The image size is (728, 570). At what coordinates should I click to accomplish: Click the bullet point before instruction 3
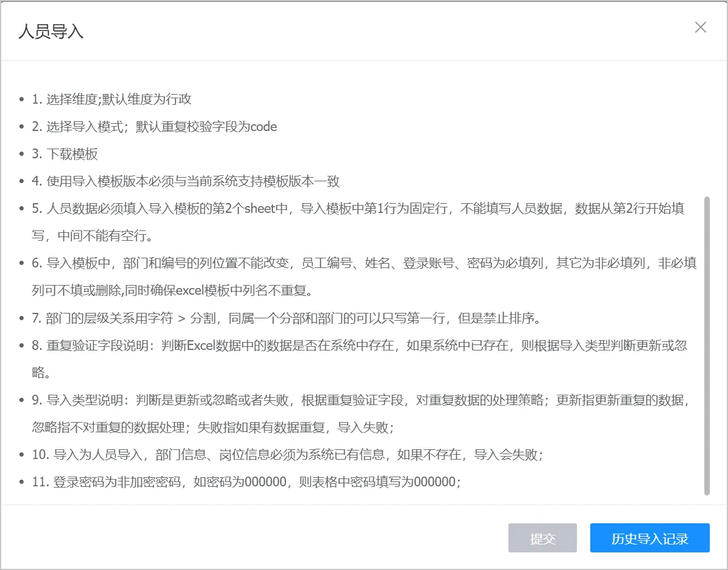coord(22,155)
